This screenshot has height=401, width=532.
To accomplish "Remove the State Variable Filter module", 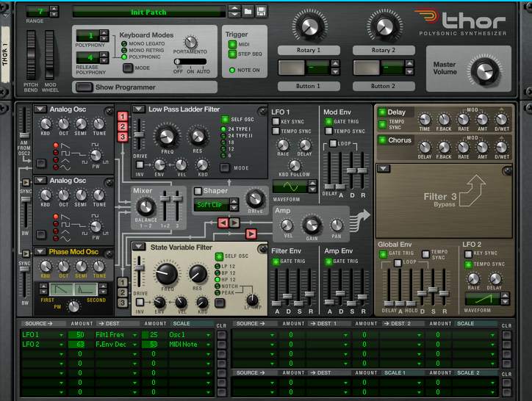I will click(262, 250).
